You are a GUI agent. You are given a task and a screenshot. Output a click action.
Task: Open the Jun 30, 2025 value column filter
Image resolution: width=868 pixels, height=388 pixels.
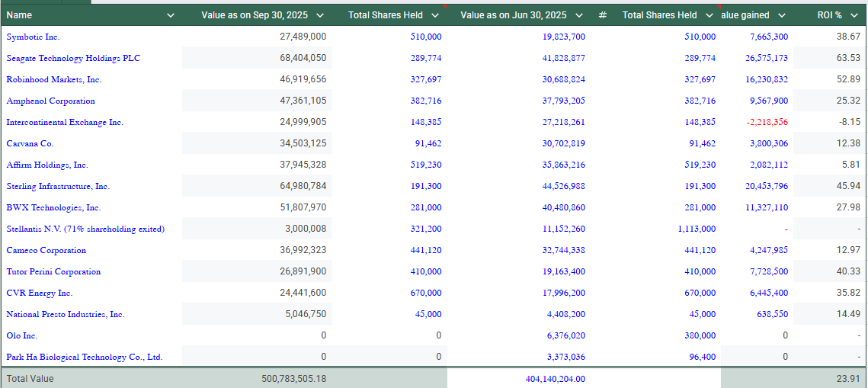[x=579, y=15]
